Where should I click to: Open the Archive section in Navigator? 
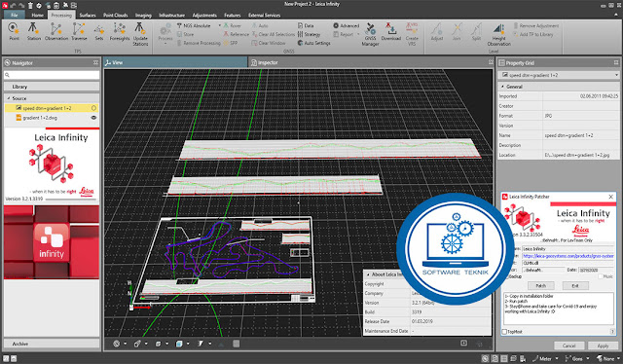point(52,344)
